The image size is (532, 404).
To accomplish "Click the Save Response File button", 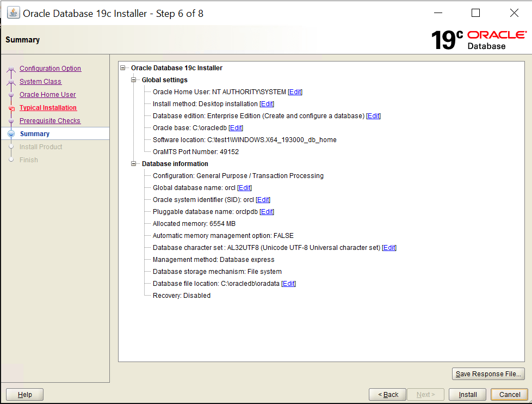I will coord(488,374).
